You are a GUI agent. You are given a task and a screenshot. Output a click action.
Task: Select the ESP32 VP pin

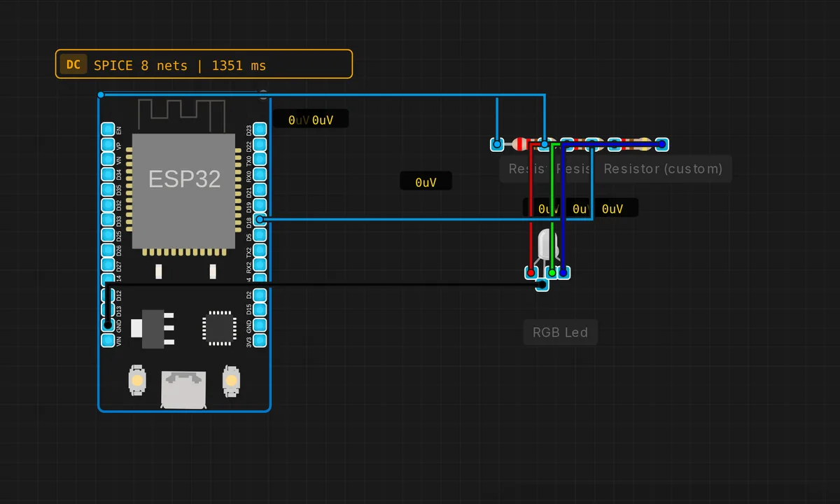click(108, 144)
